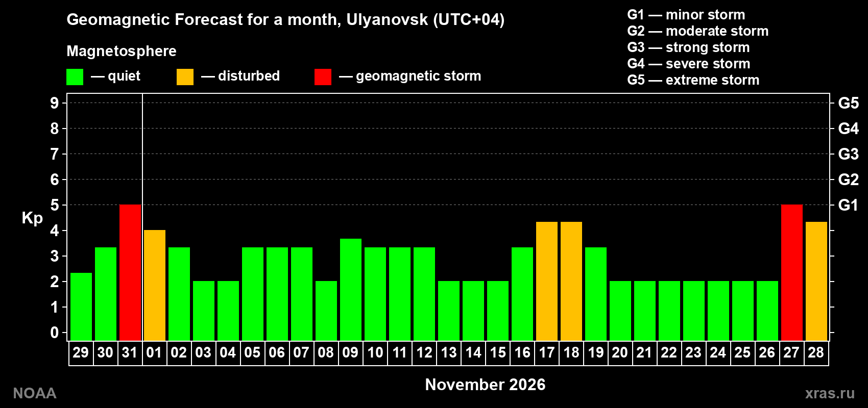Click the green bar above day 30
This screenshot has height=408, width=868.
pyautogui.click(x=106, y=294)
